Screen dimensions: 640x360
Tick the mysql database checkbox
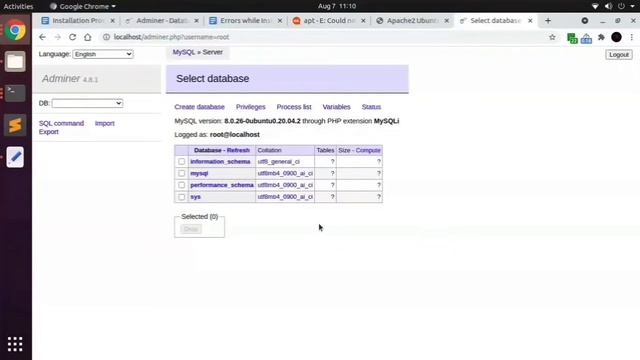(x=182, y=173)
